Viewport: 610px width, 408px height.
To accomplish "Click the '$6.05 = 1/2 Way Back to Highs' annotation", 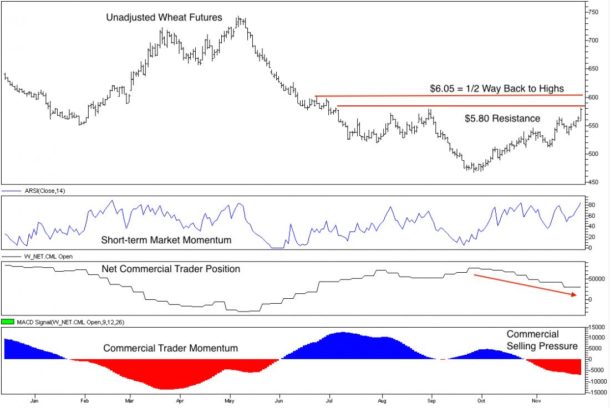I will click(x=493, y=87).
